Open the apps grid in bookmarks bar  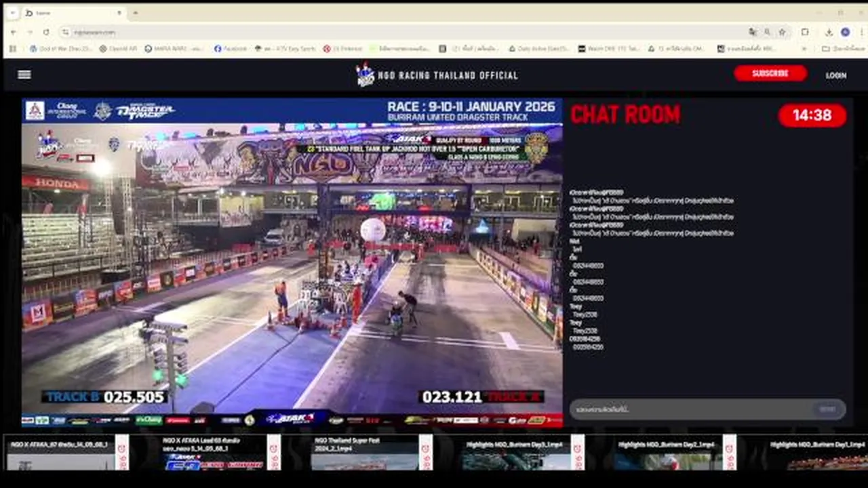tap(13, 49)
